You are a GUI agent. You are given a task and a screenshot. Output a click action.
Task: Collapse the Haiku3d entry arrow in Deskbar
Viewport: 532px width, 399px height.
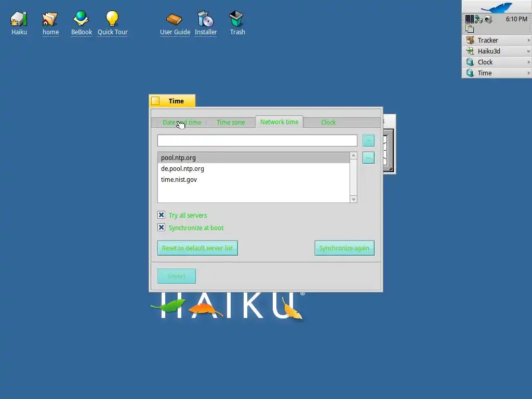528,51
